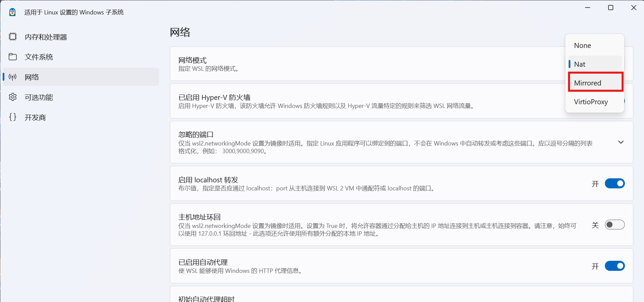Image resolution: width=644 pixels, height=302 pixels.
Task: Click the developer curly braces icon
Action: pyautogui.click(x=13, y=117)
